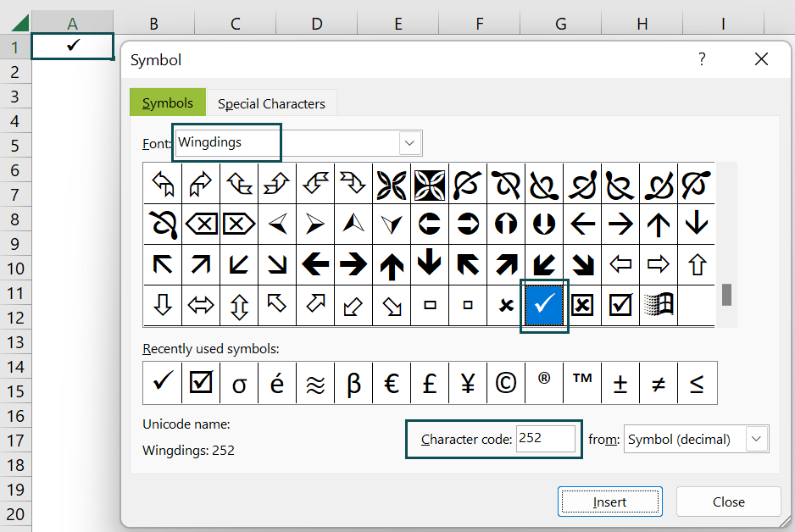Select the boxed checkmark symbol in the grid

click(x=620, y=305)
